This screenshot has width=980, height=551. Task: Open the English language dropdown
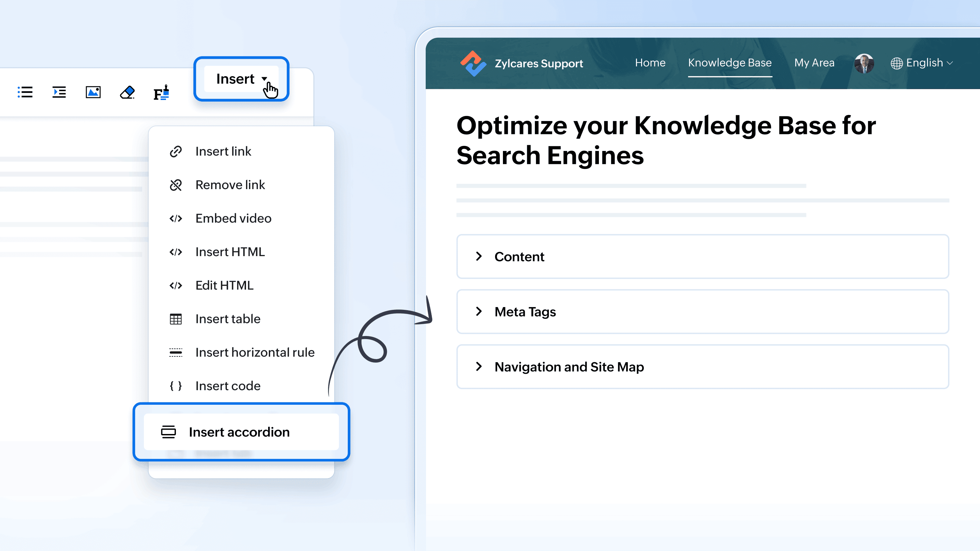(x=929, y=63)
